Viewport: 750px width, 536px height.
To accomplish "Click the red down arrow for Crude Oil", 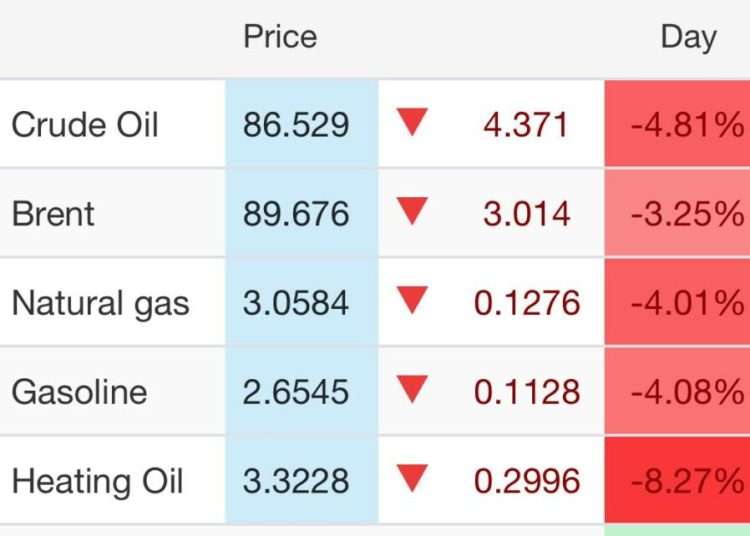I will coord(412,123).
